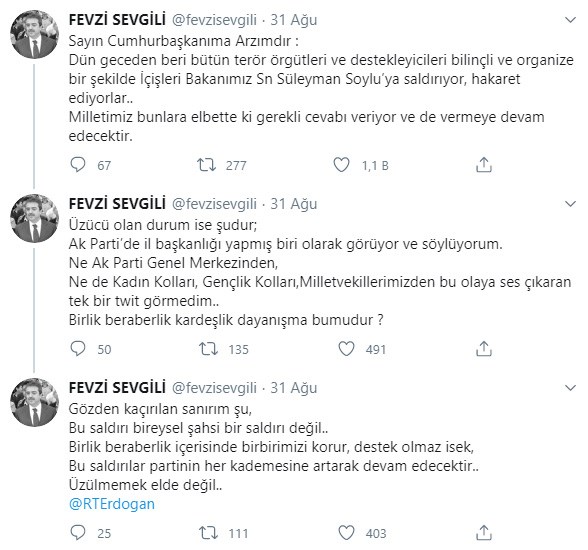Screen dimensions: 588x550
Task: Open the @fevzisevgili handle in first tweet
Action: tap(214, 20)
